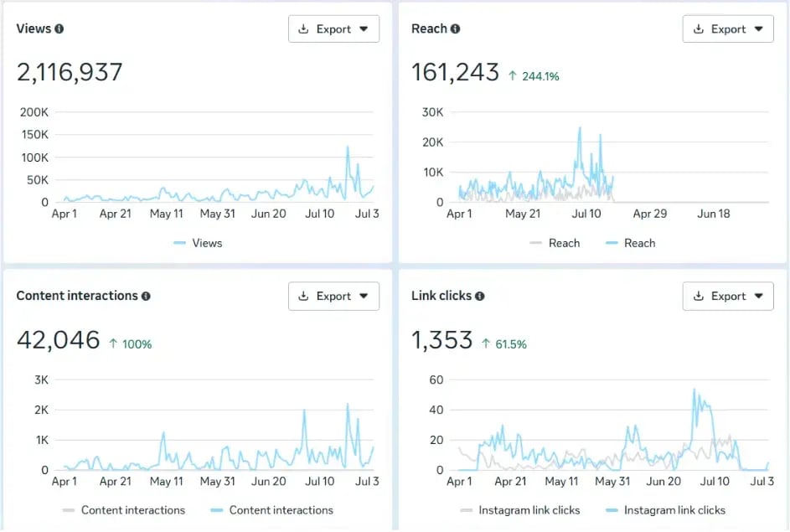Export the Link clicks data

[x=728, y=297]
